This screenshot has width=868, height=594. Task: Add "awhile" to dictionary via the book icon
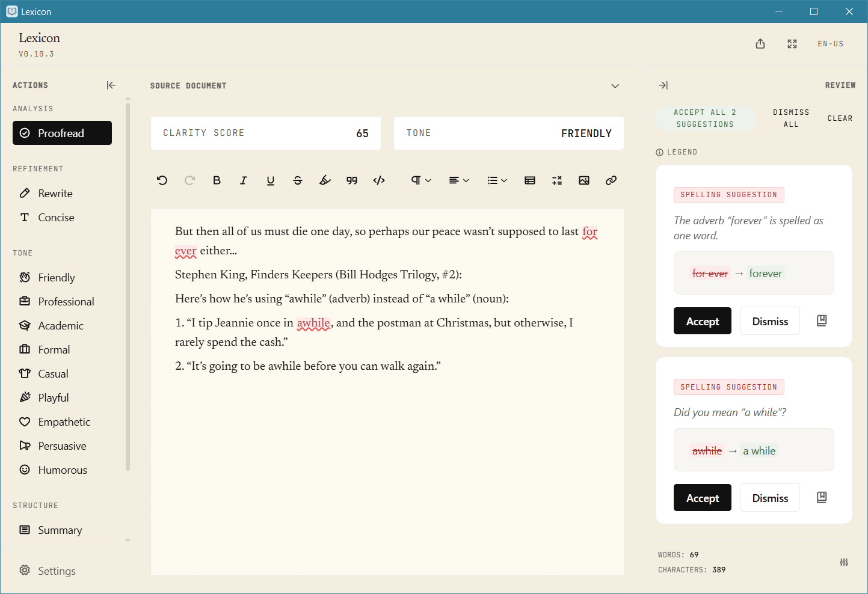(822, 497)
